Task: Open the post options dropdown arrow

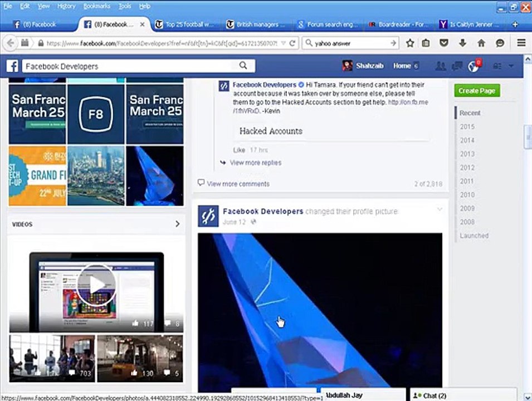Action: coord(440,209)
